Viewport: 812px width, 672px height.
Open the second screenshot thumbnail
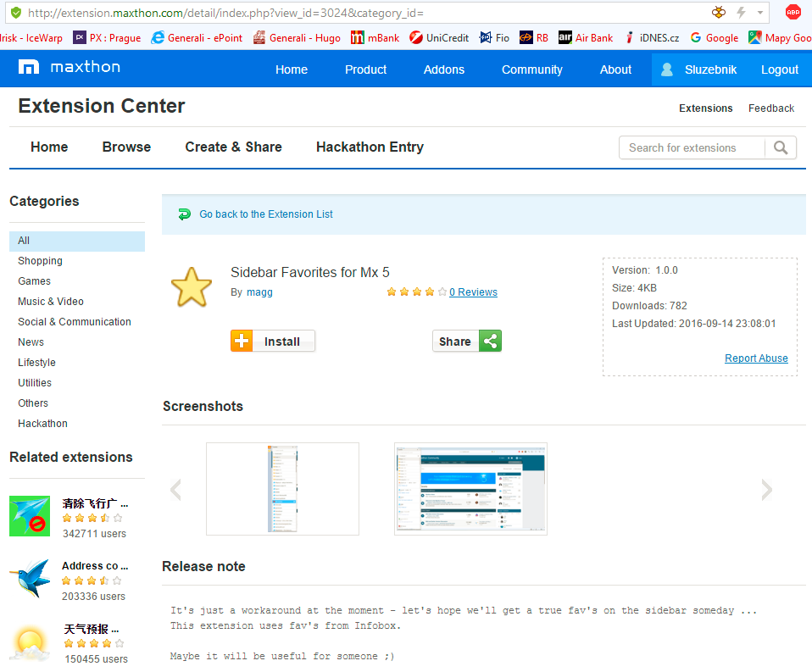pyautogui.click(x=470, y=488)
